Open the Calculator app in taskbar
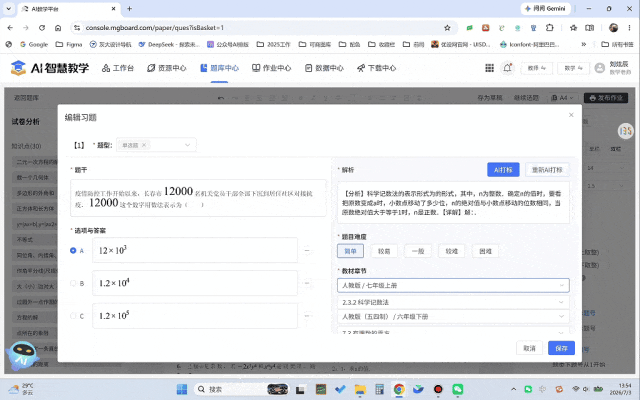This screenshot has width=640, height=400. click(x=379, y=389)
